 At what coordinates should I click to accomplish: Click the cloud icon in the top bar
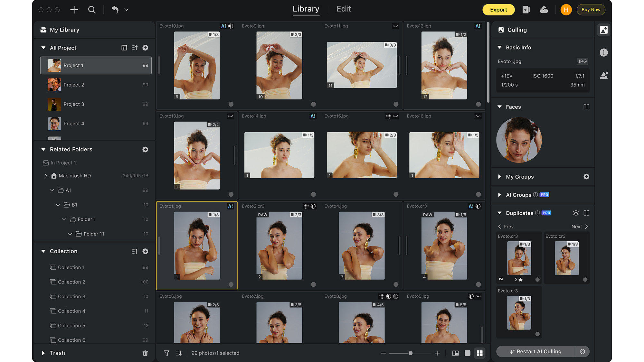(544, 10)
